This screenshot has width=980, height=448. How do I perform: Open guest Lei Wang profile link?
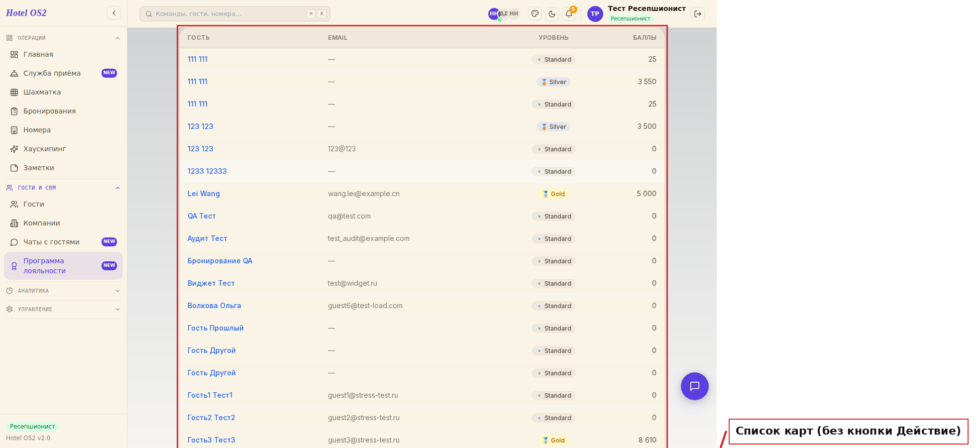click(x=204, y=194)
